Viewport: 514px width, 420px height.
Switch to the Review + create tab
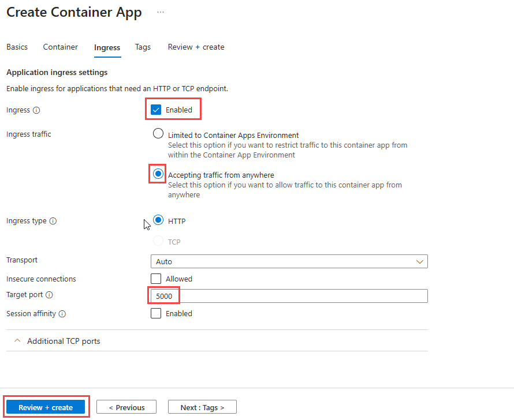[x=196, y=47]
